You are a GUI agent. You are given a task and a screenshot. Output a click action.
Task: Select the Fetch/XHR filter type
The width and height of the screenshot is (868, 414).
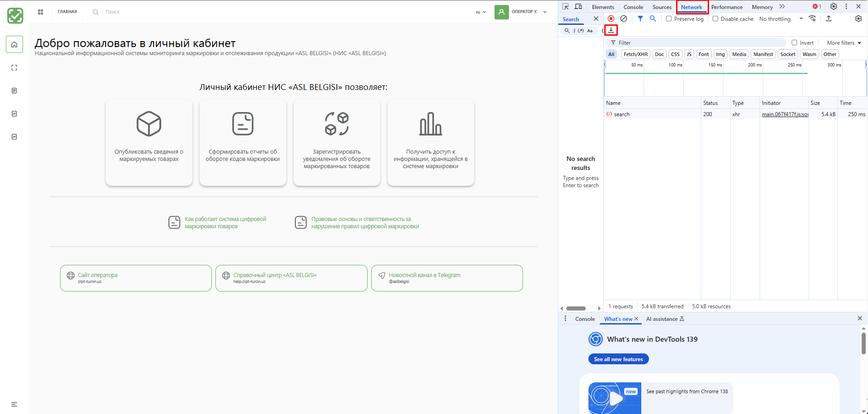pyautogui.click(x=635, y=54)
